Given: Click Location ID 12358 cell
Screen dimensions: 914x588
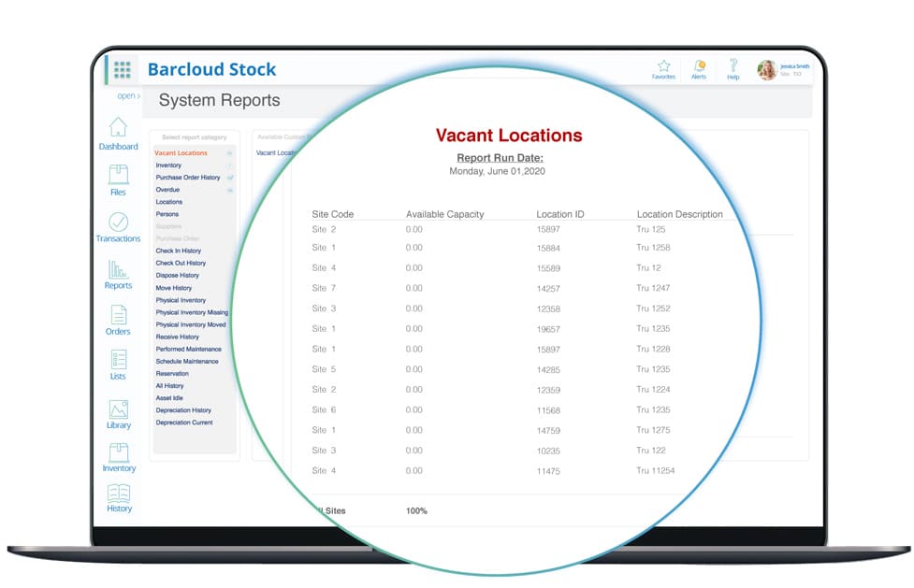Looking at the screenshot, I should pyautogui.click(x=548, y=308).
